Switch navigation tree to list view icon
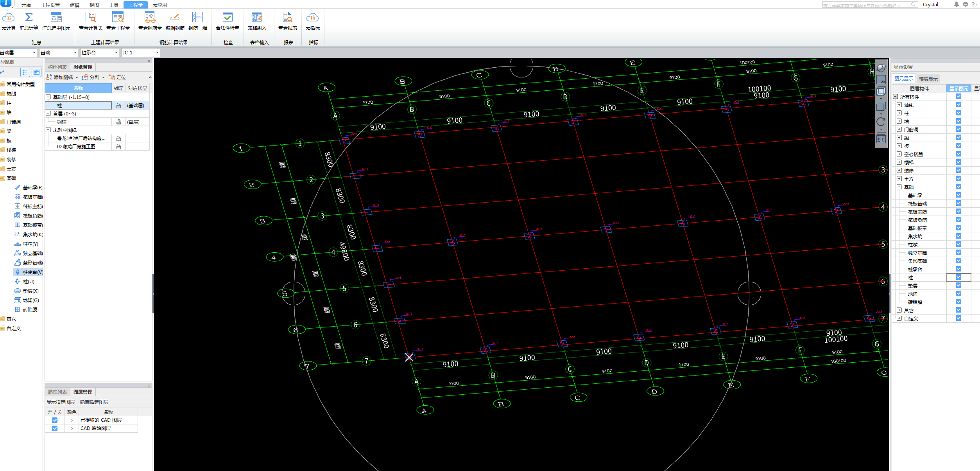 pyautogui.click(x=25, y=72)
